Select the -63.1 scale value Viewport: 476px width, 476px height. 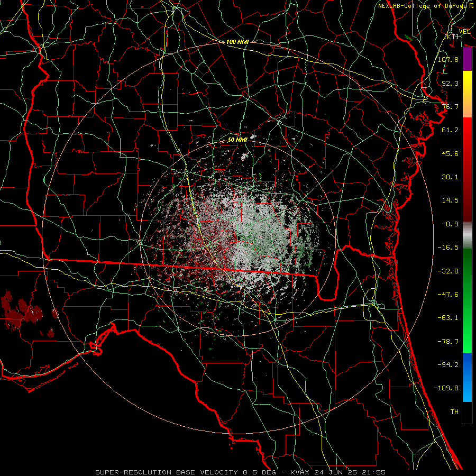pyautogui.click(x=448, y=318)
